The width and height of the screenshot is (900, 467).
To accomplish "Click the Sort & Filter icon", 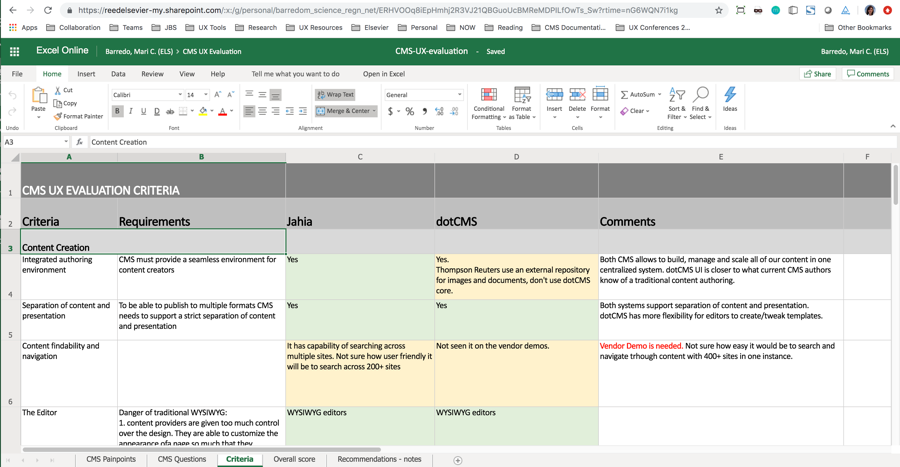I will (677, 97).
